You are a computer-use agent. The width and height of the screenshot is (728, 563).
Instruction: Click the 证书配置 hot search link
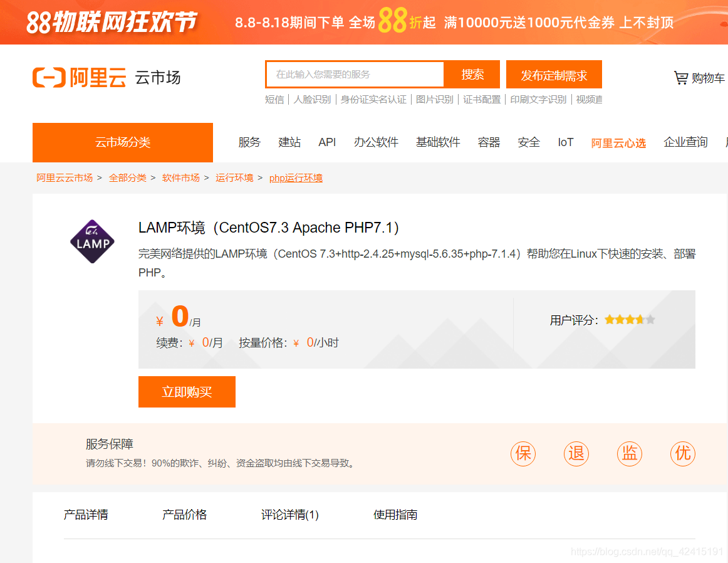click(x=482, y=100)
